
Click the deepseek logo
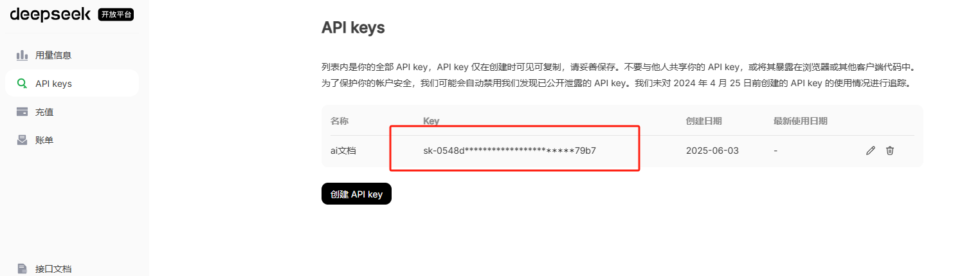(x=51, y=14)
